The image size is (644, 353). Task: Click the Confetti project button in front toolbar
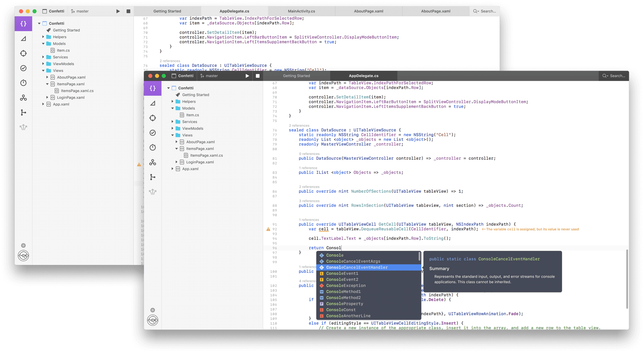coord(182,76)
